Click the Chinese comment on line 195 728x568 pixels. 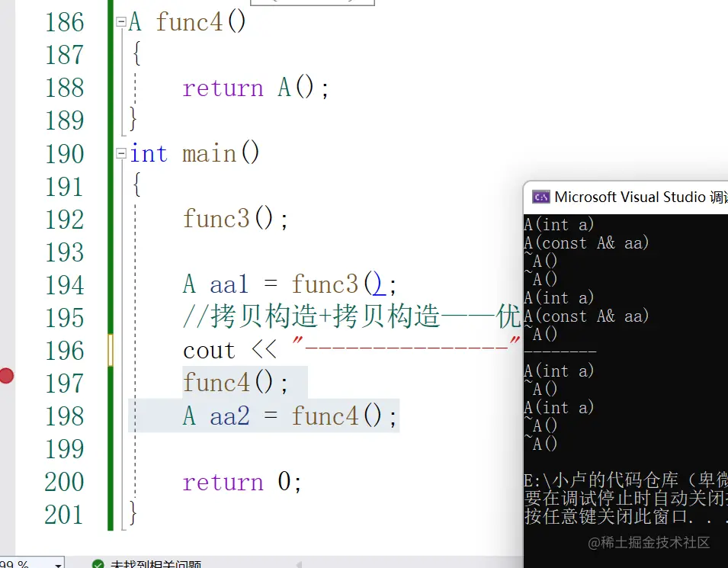point(352,317)
